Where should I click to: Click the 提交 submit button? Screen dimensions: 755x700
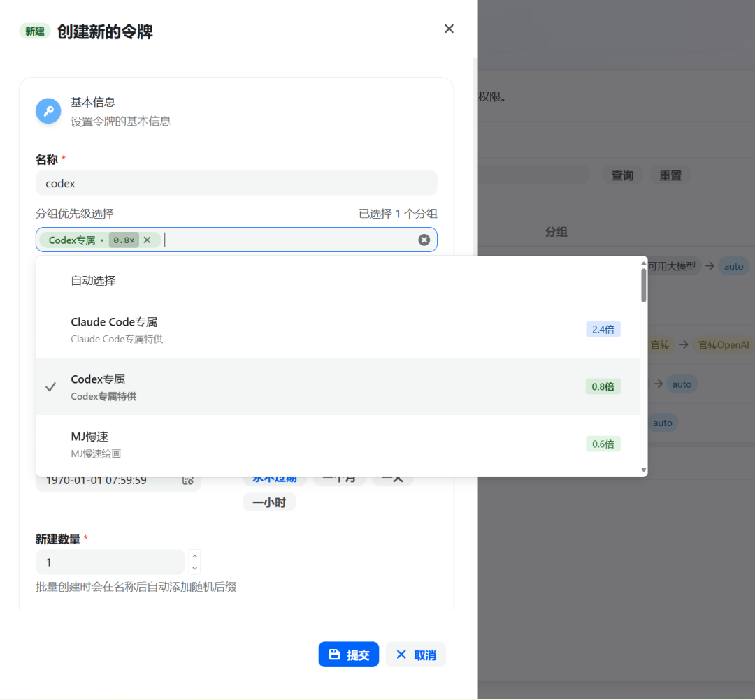click(349, 655)
